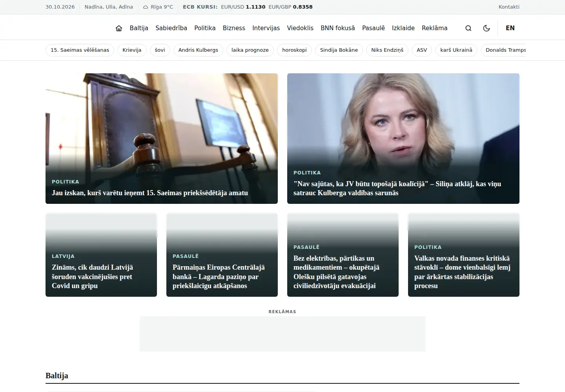Select the karš Ukrainā tag
Image resolution: width=565 pixels, height=392 pixels.
(x=456, y=50)
